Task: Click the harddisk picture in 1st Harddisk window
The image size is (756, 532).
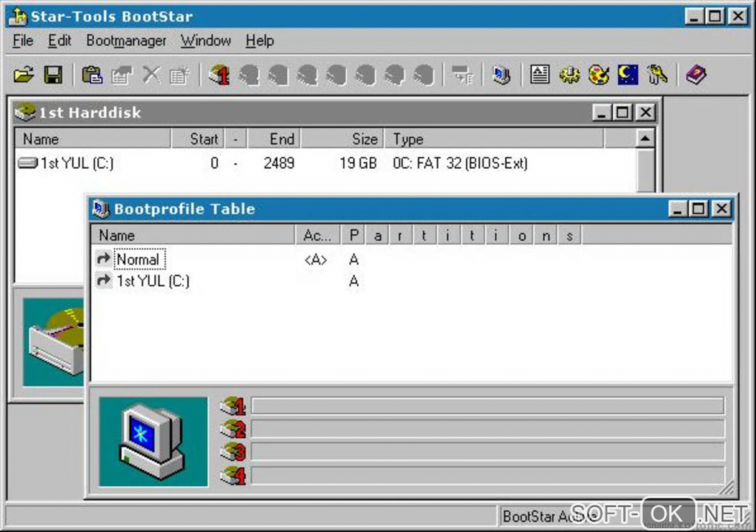Action: point(53,342)
